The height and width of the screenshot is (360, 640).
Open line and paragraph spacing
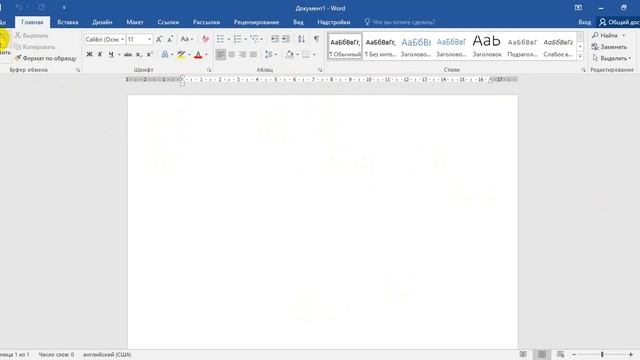tap(268, 54)
